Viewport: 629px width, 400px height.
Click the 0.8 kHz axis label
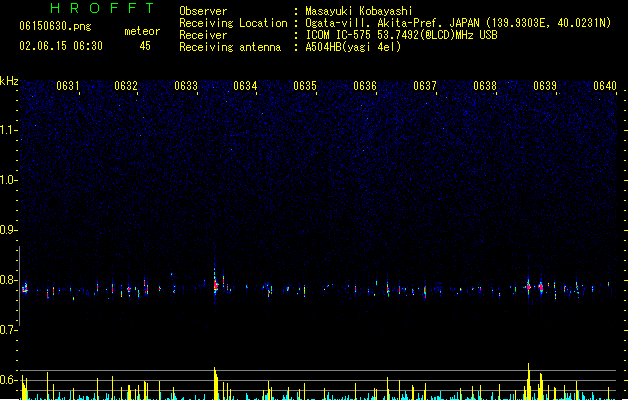point(9,280)
